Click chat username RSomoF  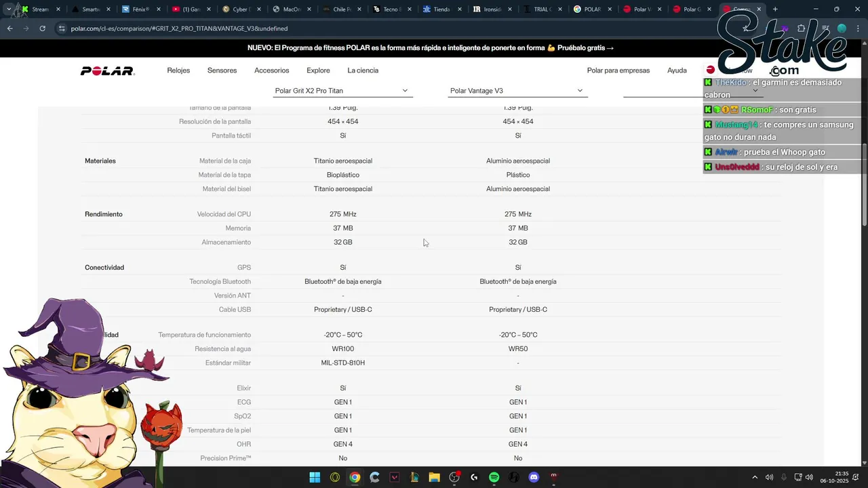(x=757, y=110)
